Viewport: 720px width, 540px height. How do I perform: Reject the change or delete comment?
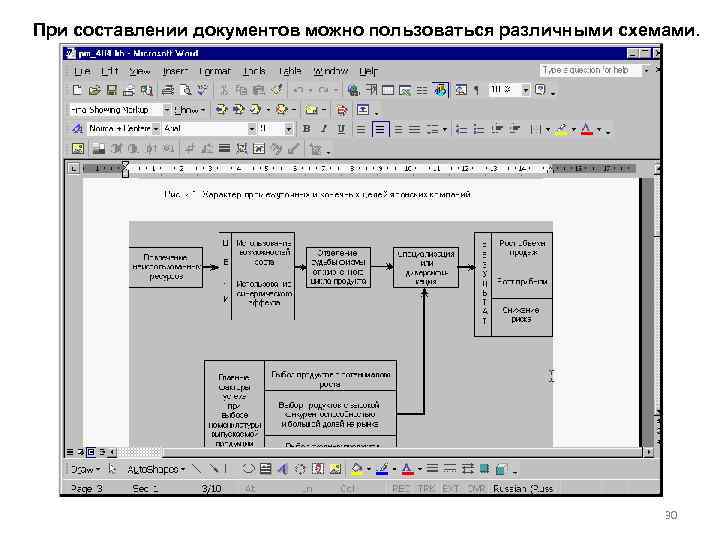click(x=281, y=110)
